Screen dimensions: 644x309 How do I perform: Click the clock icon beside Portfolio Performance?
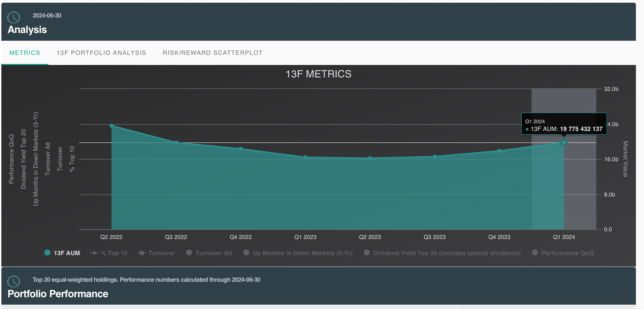pyautogui.click(x=14, y=281)
